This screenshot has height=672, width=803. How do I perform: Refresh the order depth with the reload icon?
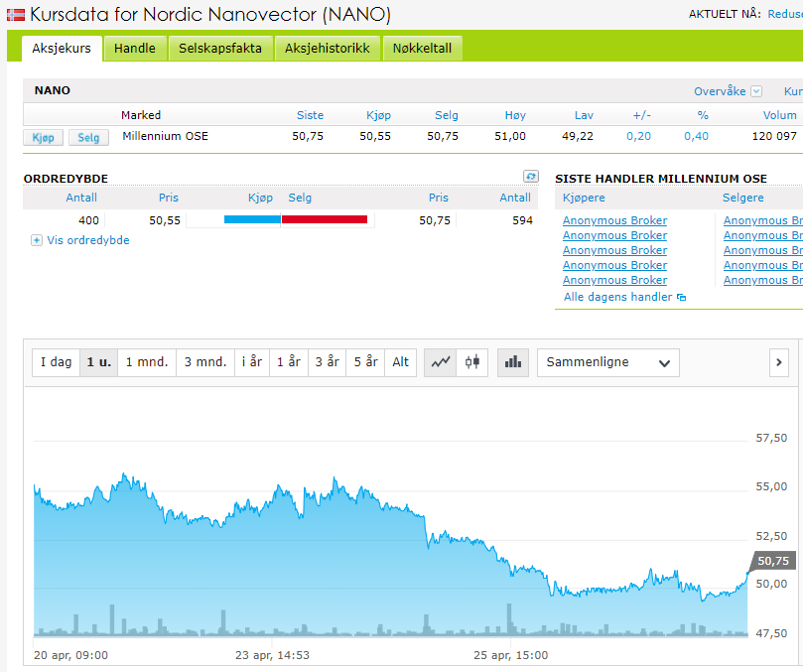[531, 177]
